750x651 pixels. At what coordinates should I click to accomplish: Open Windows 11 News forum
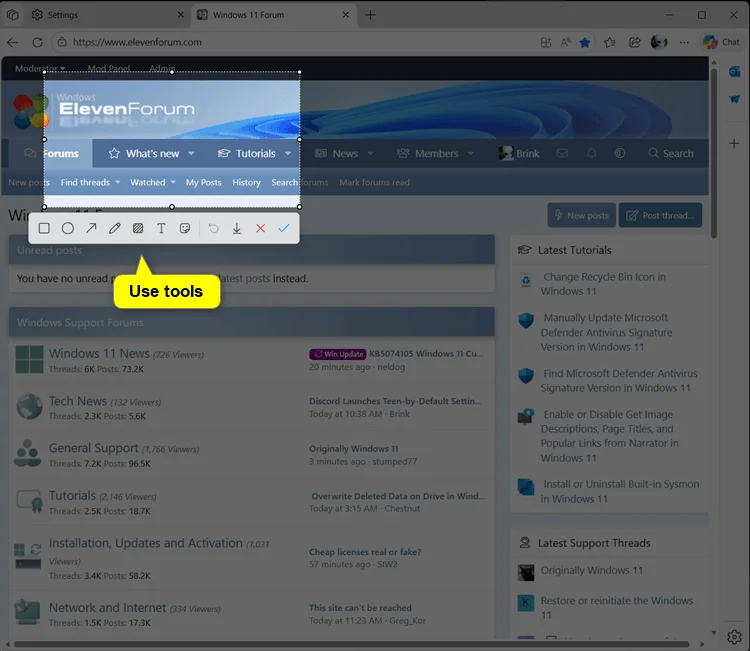tap(99, 353)
